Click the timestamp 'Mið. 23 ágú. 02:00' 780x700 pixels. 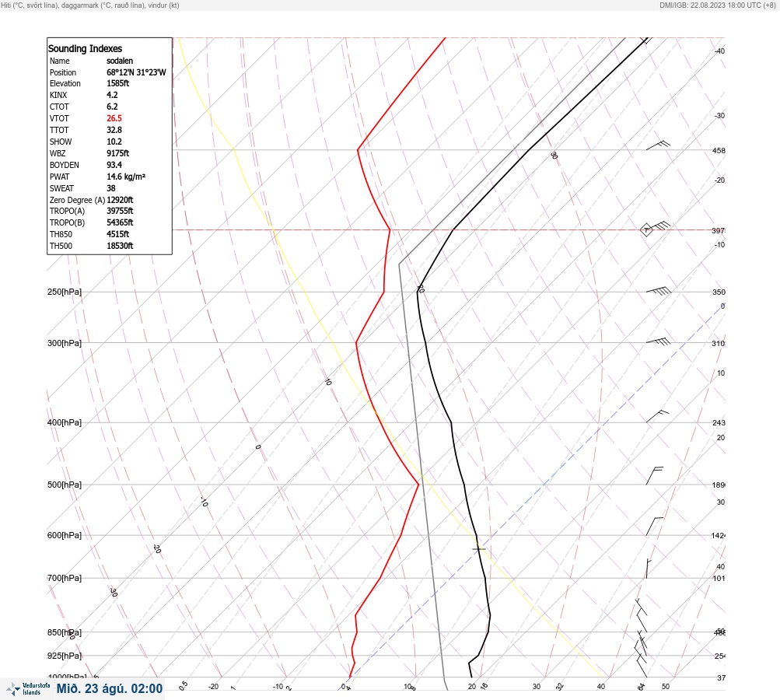(110, 688)
